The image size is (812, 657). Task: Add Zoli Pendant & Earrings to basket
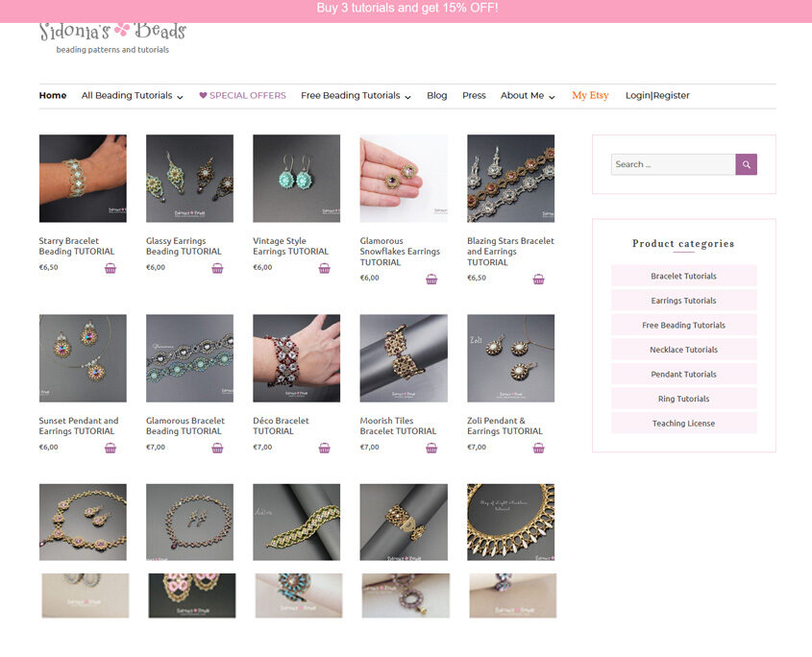click(538, 448)
